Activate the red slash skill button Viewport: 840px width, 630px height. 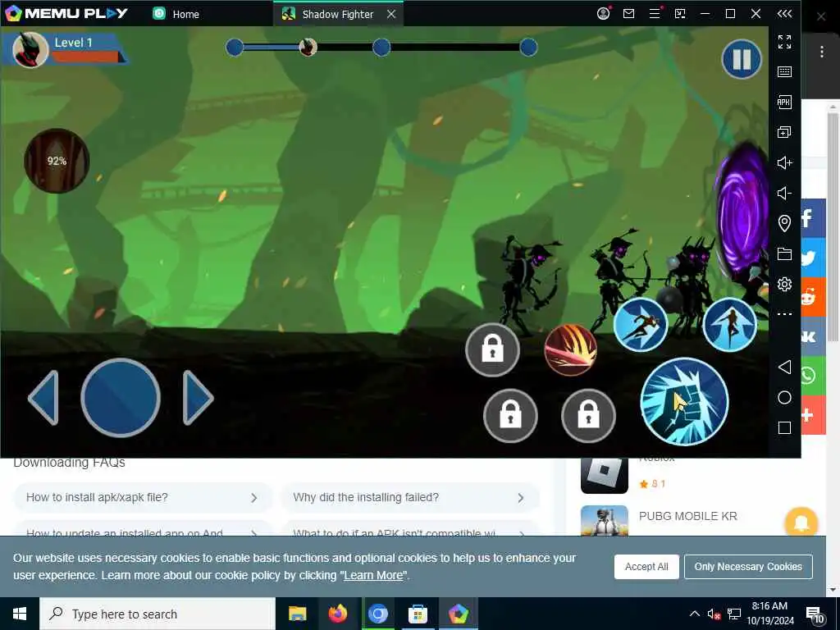tap(571, 349)
